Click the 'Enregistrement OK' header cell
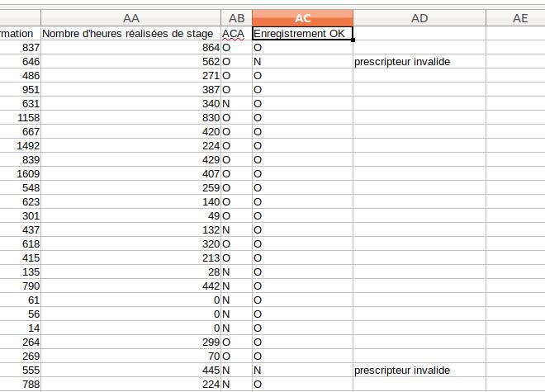Screen dimensions: 545x392 [302, 34]
